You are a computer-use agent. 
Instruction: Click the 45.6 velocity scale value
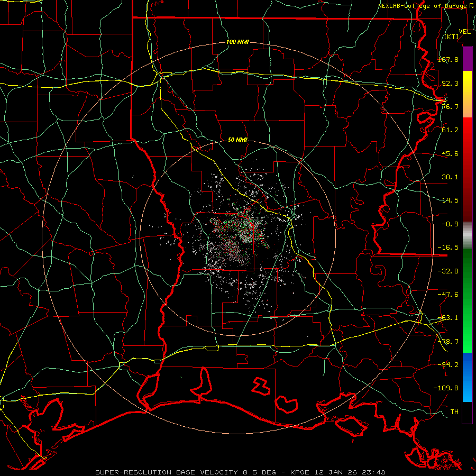[x=450, y=153]
